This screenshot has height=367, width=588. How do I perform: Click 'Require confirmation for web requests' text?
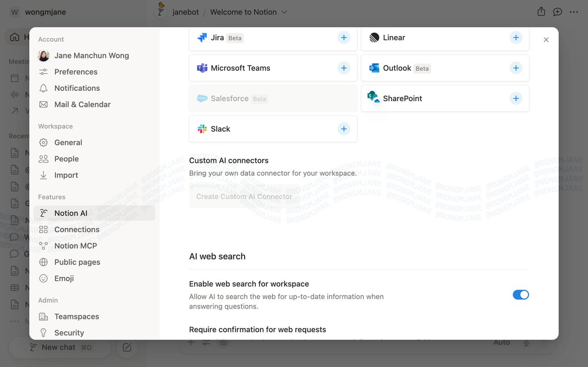pos(258,330)
